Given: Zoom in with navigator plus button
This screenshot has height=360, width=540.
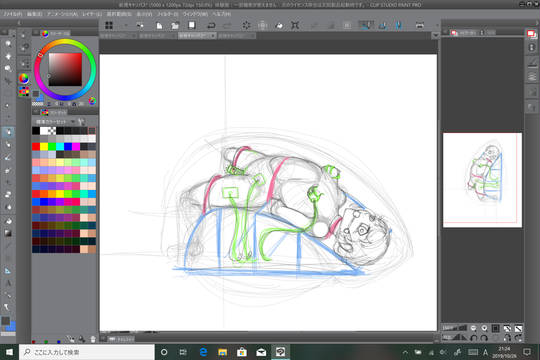Looking at the screenshot, I should [x=484, y=328].
